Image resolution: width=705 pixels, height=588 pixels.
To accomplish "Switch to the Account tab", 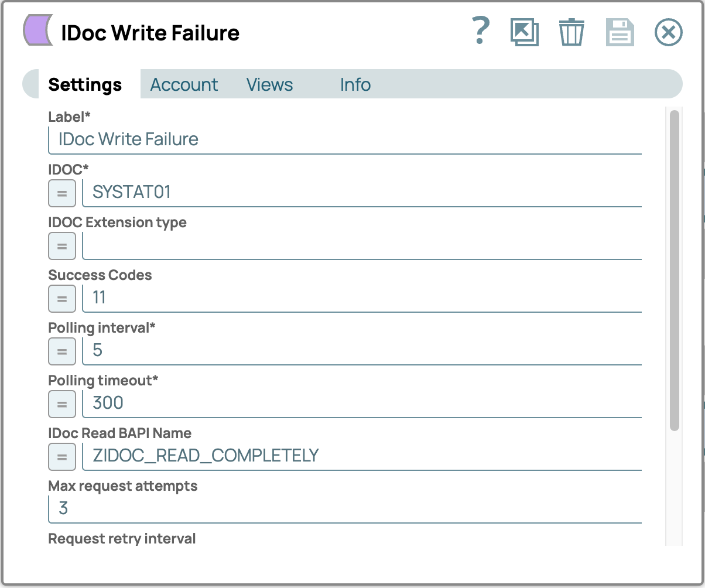I will [184, 85].
